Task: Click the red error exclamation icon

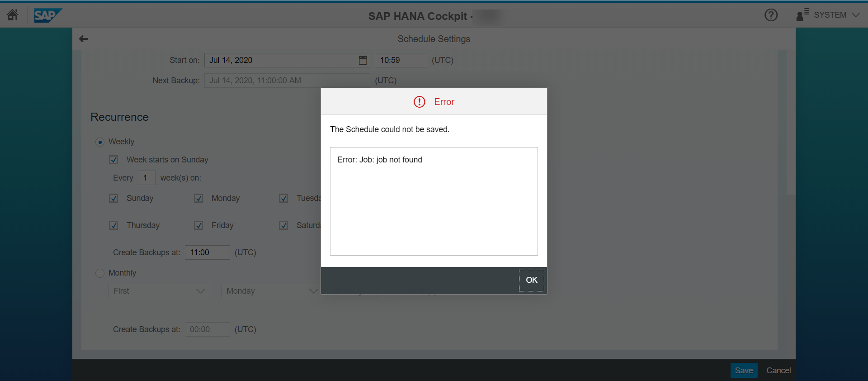Action: click(420, 102)
